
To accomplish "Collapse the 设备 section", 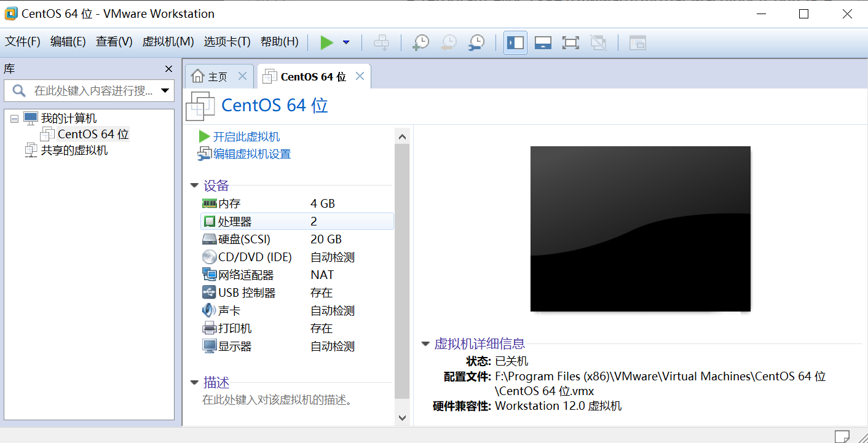I will 195,186.
